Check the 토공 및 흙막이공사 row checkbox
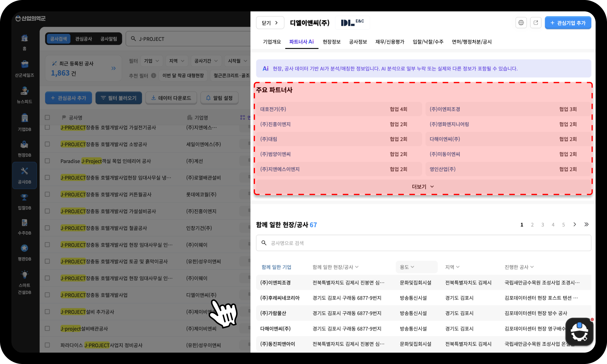The height and width of the screenshot is (364, 607). [x=47, y=261]
